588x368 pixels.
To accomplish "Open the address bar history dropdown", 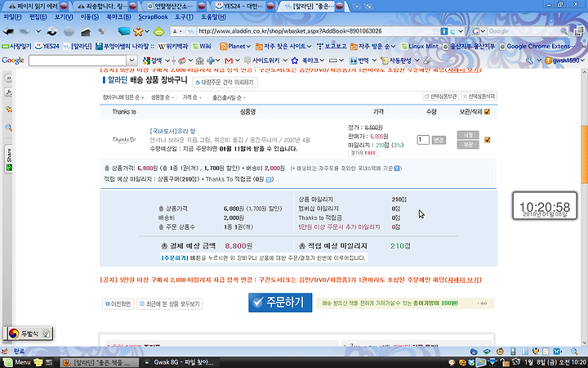I will tap(461, 31).
